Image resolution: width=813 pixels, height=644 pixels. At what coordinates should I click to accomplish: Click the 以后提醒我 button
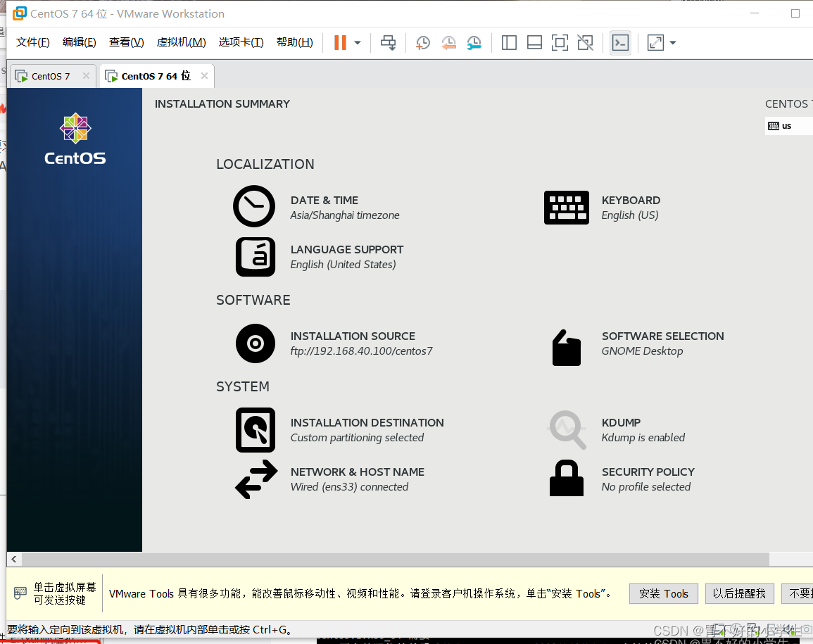click(x=739, y=593)
